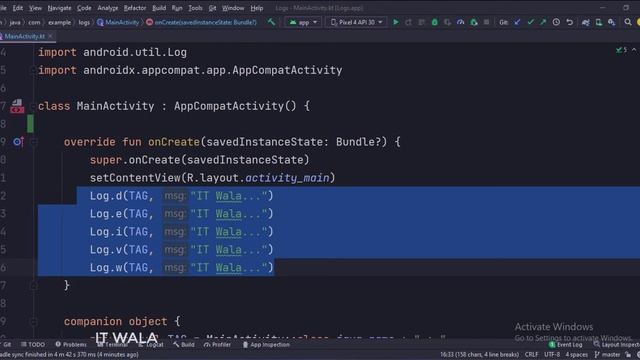
Task: Open the Pixel 4 API 30 device dropdown
Action: 356,22
